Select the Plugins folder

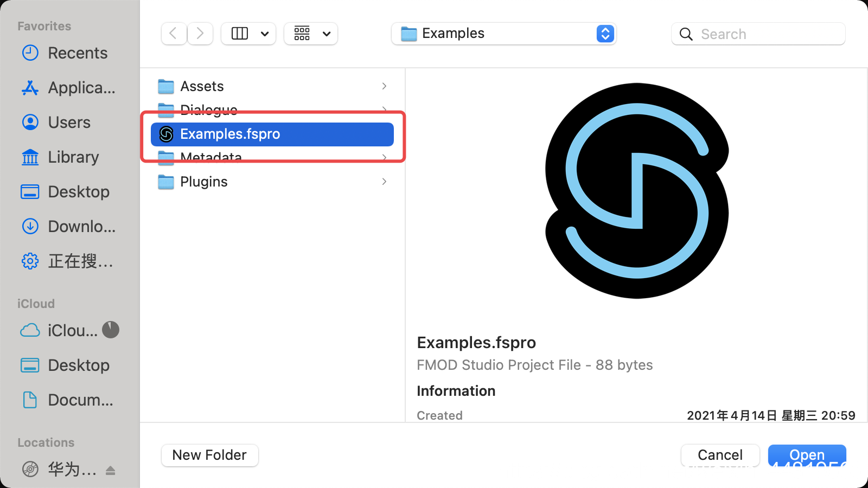(272, 182)
